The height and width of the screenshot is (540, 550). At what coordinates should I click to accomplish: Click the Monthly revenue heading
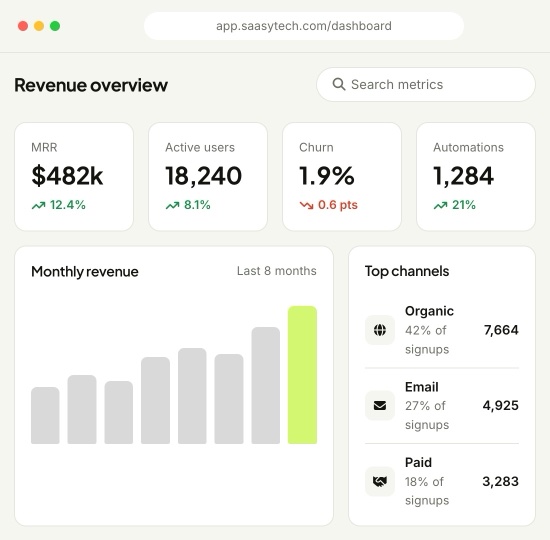point(85,272)
